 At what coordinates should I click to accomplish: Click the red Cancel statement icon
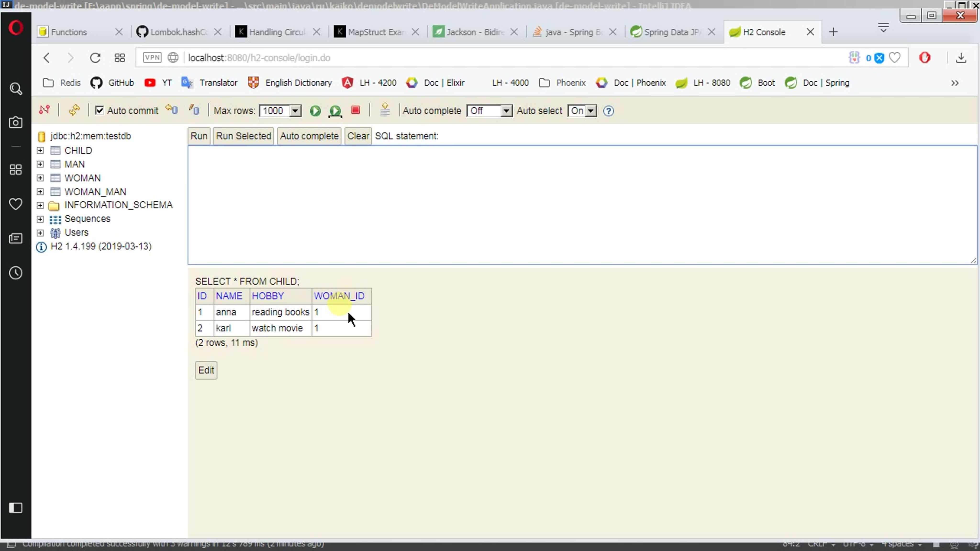[355, 110]
